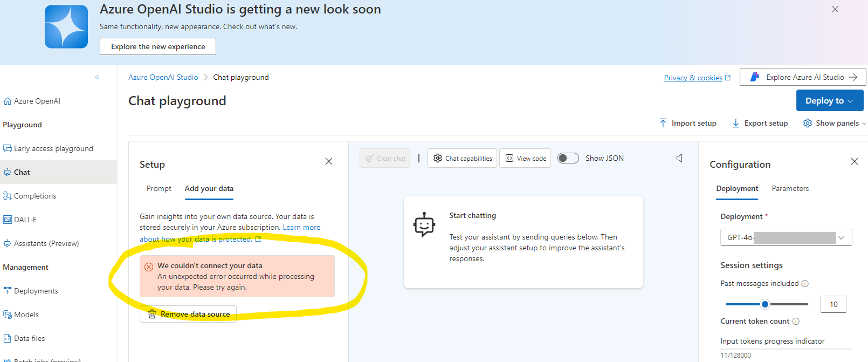Close the Setup panel
The image size is (868, 362).
329,161
